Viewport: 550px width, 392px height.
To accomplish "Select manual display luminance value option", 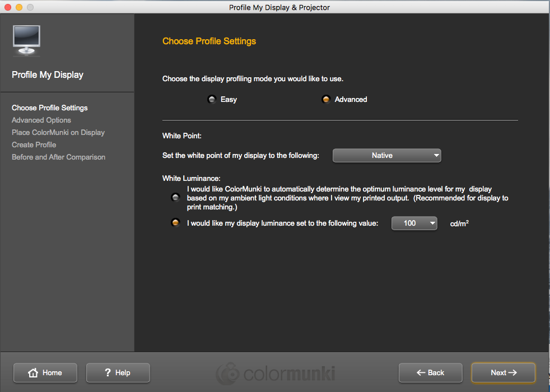I will [175, 223].
